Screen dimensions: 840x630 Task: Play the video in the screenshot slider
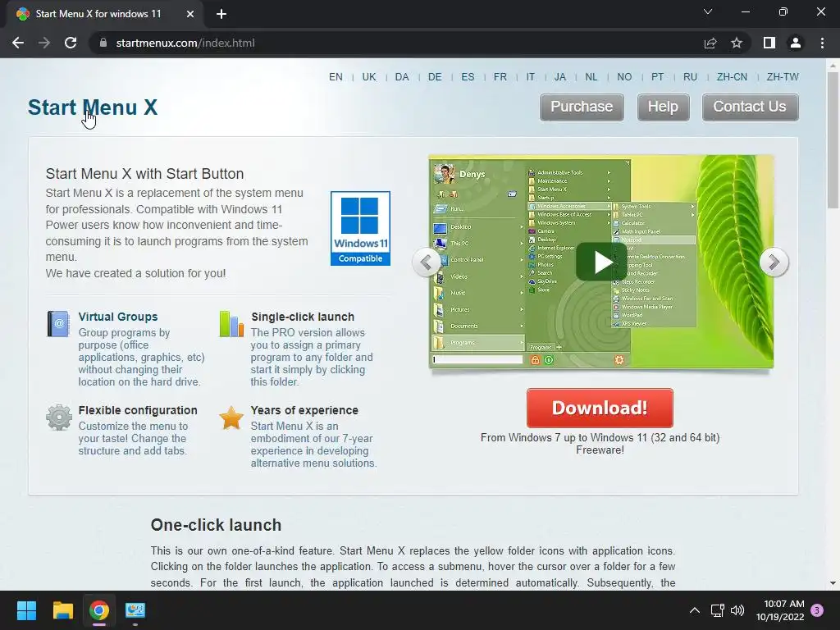[x=601, y=262]
